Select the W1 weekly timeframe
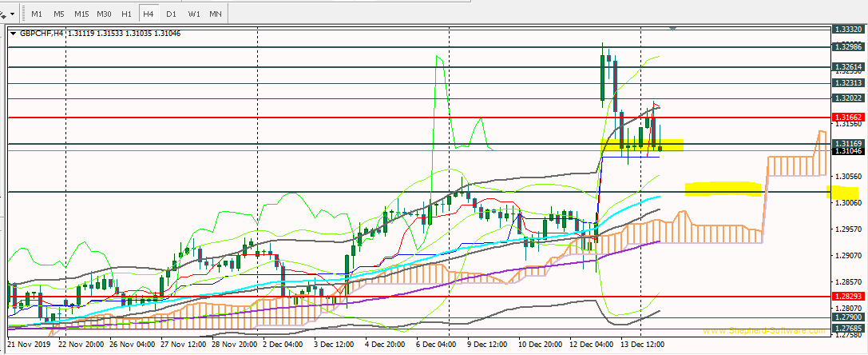The width and height of the screenshot is (868, 355). point(194,14)
